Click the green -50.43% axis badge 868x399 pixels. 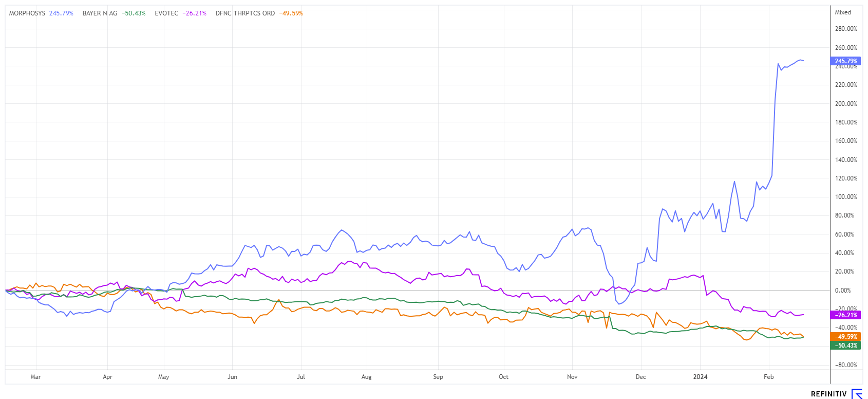point(845,346)
